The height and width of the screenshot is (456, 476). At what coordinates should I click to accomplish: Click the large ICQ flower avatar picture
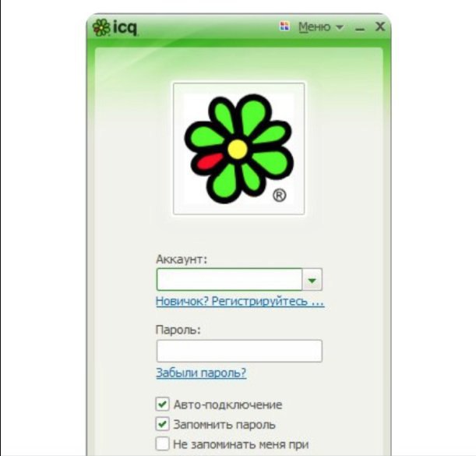(239, 149)
